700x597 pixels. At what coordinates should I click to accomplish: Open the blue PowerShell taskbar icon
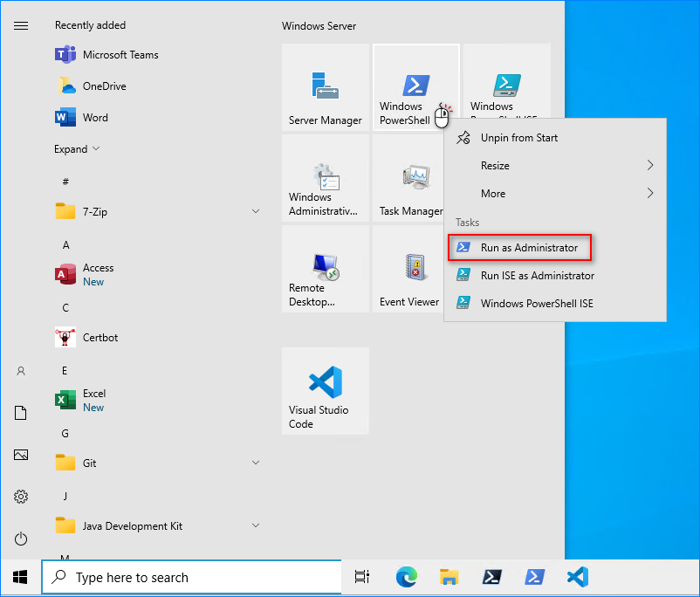pyautogui.click(x=535, y=577)
